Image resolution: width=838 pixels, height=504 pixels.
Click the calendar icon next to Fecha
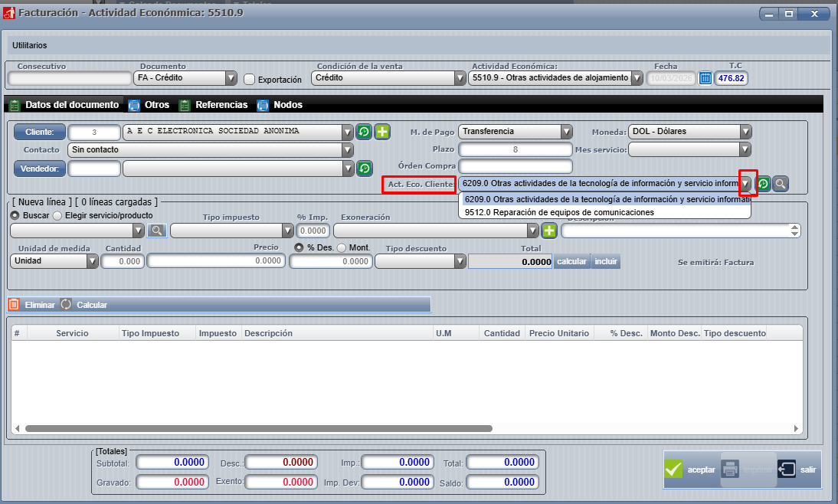click(705, 78)
